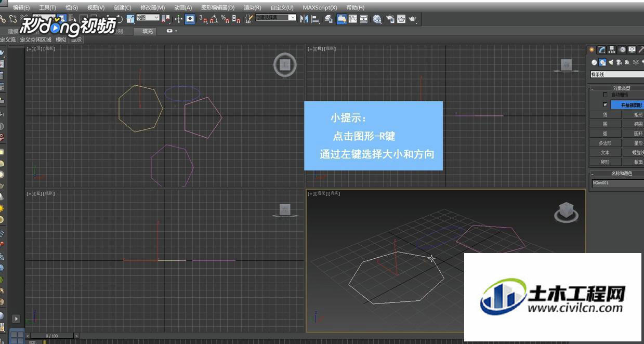This screenshot has height=344, width=644.
Task: Click the Mirror tool icon
Action: click(304, 19)
